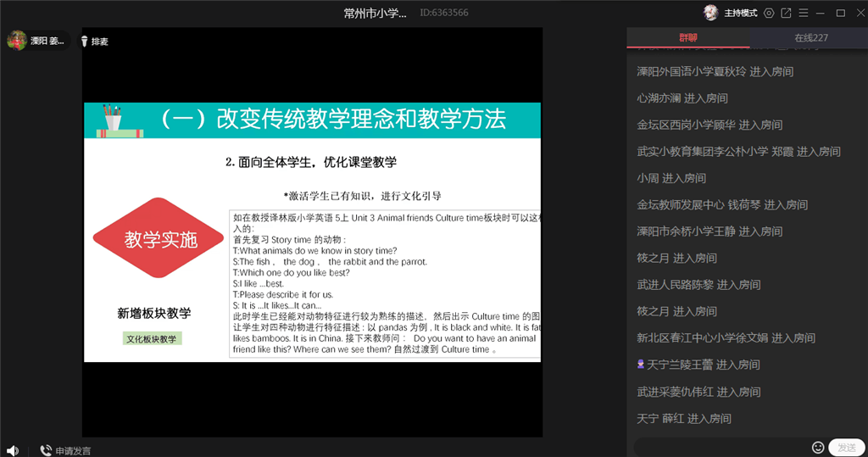Open the emoji smiley picker
The width and height of the screenshot is (868, 457).
(x=818, y=447)
